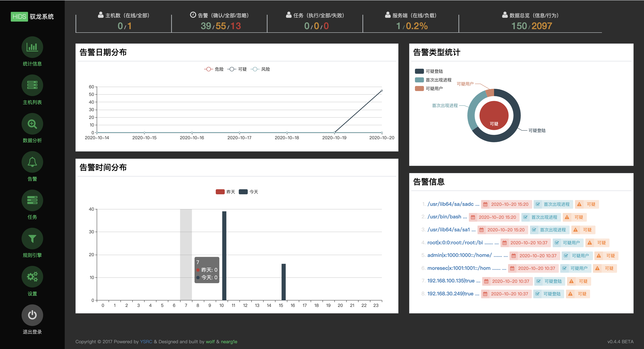
Task: Click the 2020-10-20 data point on line chart
Action: tap(382, 90)
